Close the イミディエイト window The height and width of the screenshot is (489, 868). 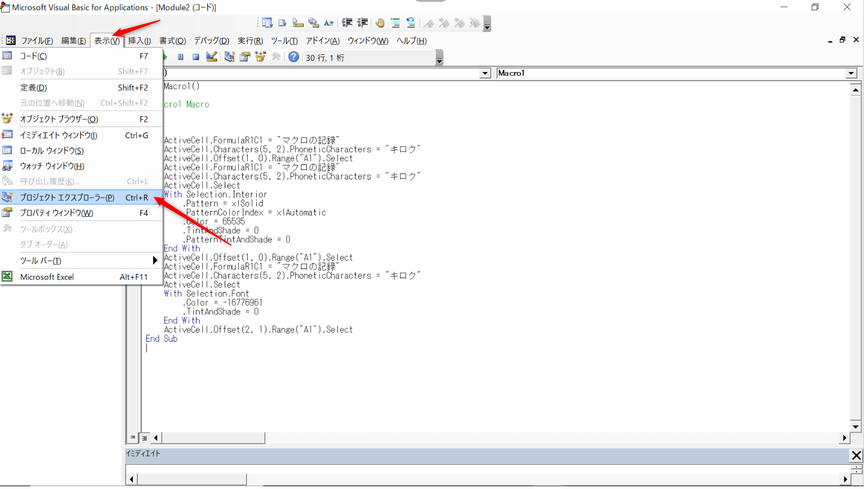[x=856, y=455]
